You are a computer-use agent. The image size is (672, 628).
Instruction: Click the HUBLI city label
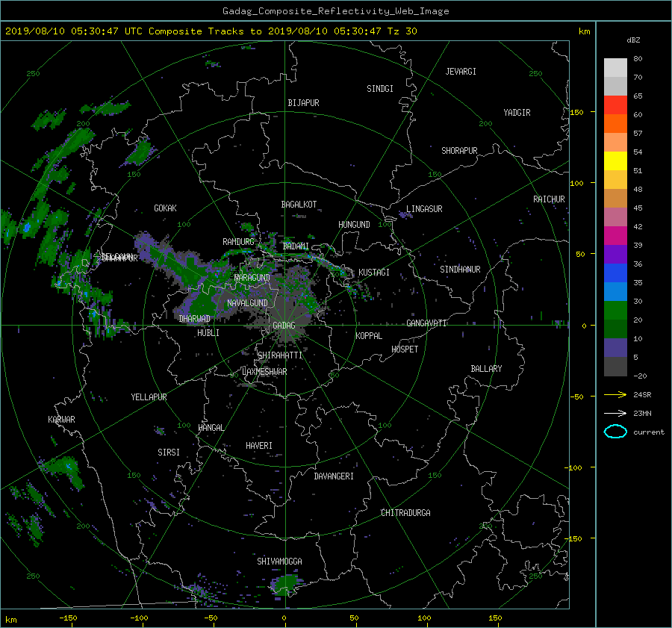click(x=208, y=332)
